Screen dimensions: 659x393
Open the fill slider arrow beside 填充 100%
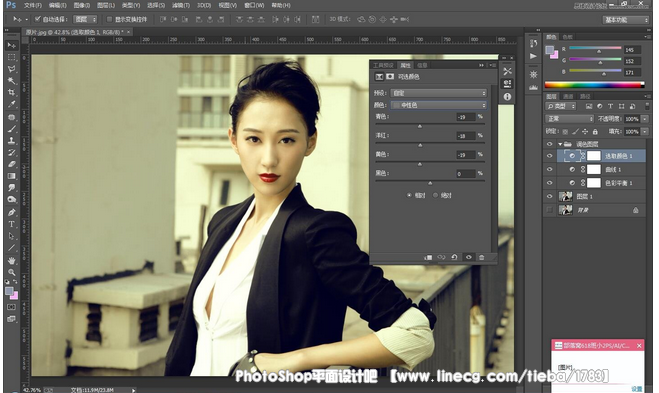tap(644, 132)
